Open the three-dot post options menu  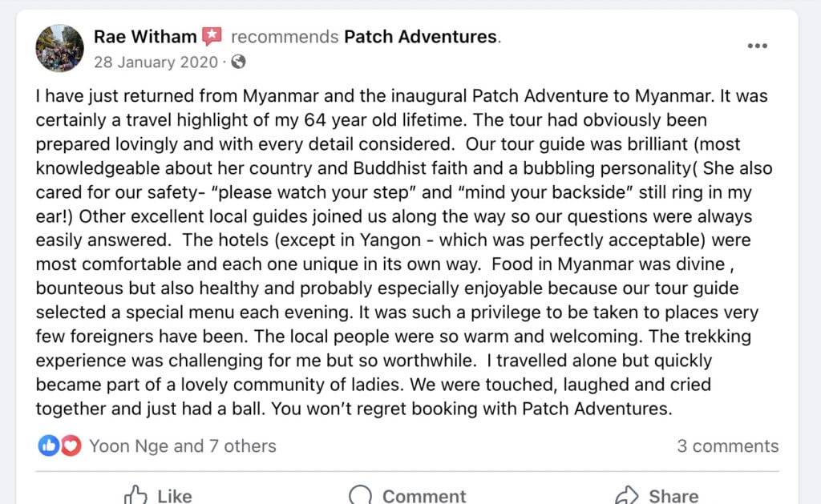[x=757, y=46]
